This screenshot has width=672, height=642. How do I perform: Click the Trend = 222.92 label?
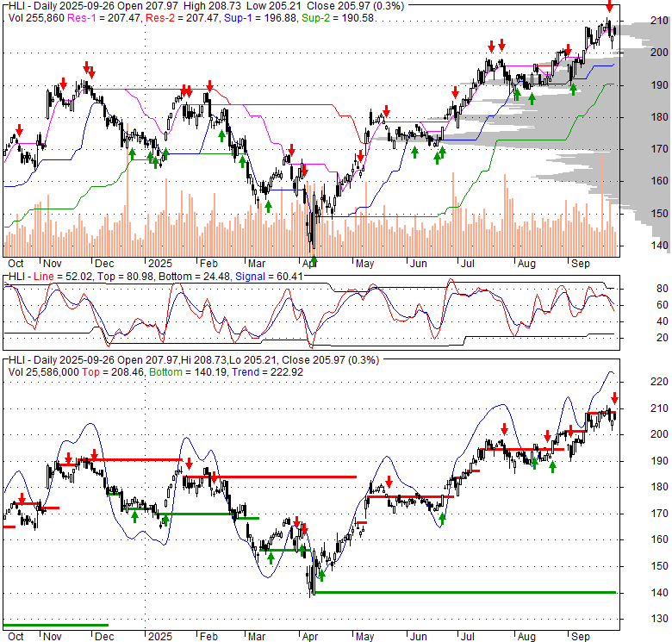tap(267, 372)
